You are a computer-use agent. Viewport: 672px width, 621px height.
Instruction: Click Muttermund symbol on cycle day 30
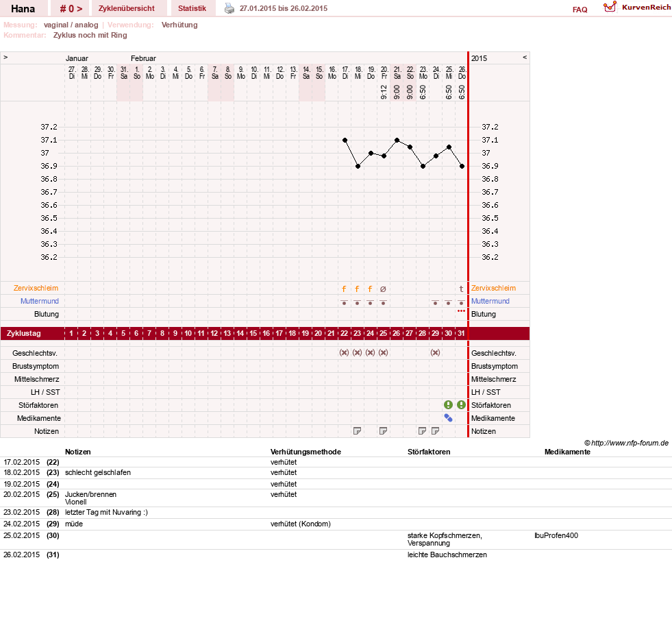pyautogui.click(x=448, y=302)
